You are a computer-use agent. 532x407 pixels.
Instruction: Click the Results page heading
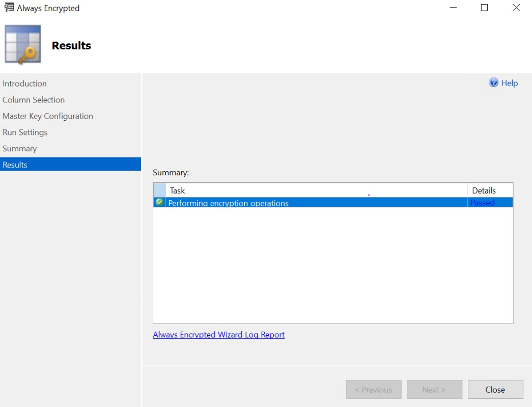[x=71, y=45]
